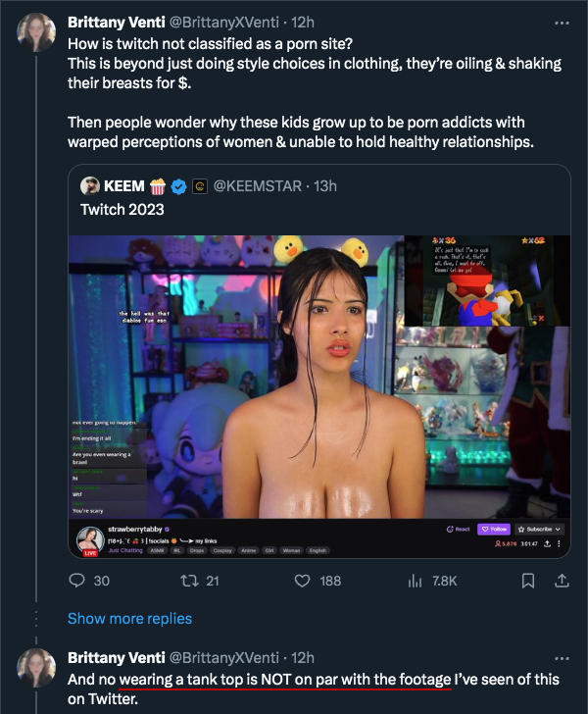Image resolution: width=588 pixels, height=714 pixels.
Task: Open the three-dot menu on the bottom reply tweet
Action: [562, 658]
